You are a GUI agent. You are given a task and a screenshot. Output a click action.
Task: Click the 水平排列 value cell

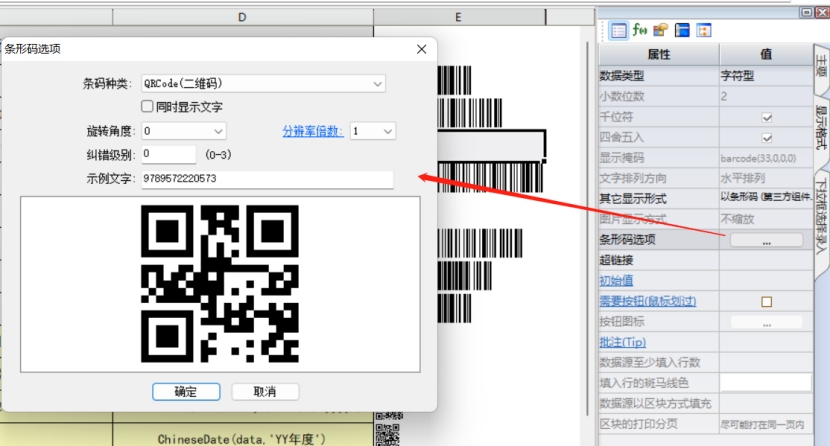tap(766, 178)
